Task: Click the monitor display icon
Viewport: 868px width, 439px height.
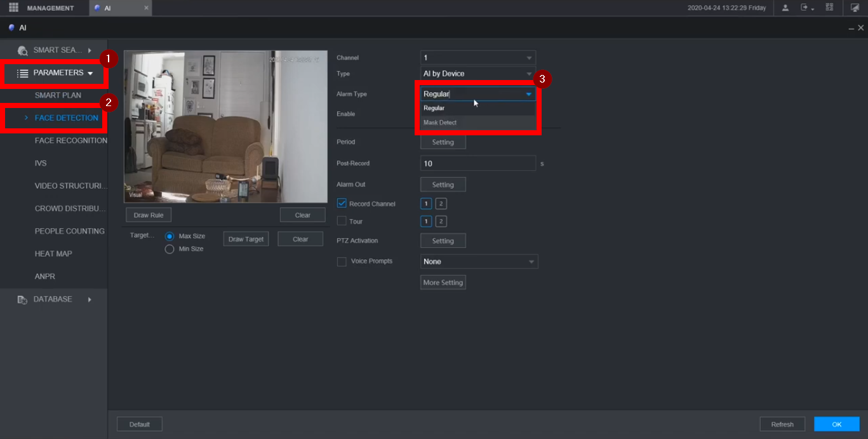Action: click(855, 8)
